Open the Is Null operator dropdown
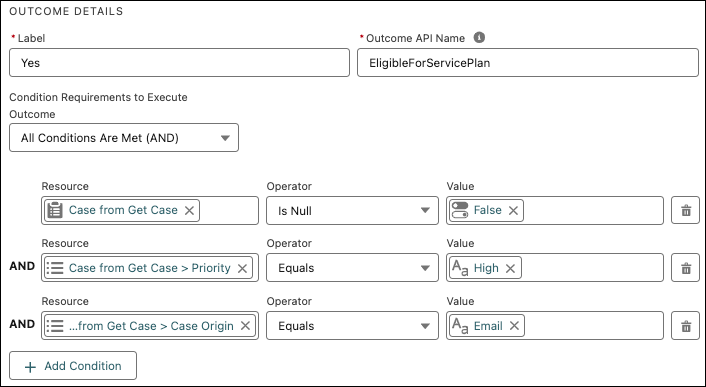706x387 pixels. (x=352, y=210)
